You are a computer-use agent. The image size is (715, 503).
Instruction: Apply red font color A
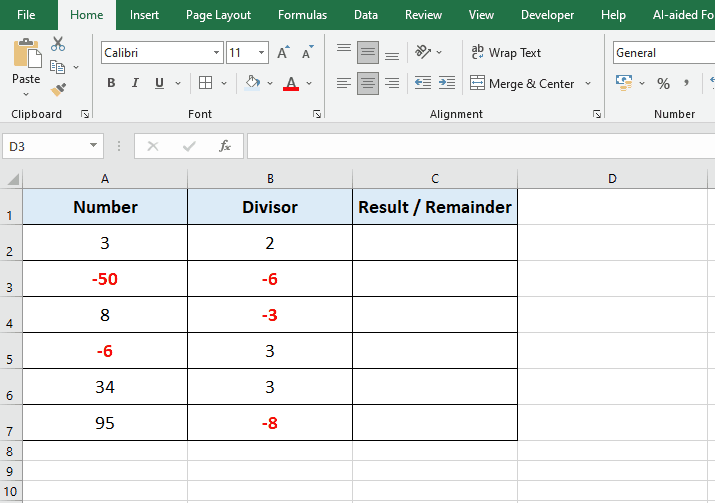pyautogui.click(x=291, y=83)
